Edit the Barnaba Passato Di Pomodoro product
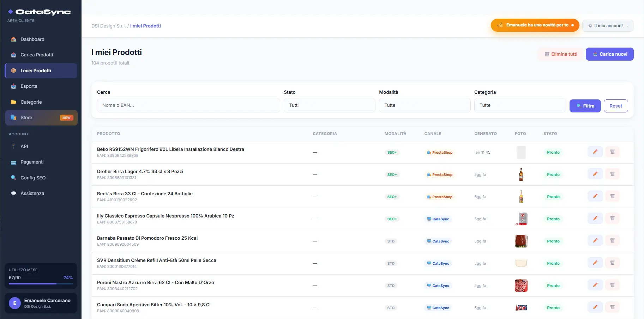Screen dimensions: 644x319 595,241
